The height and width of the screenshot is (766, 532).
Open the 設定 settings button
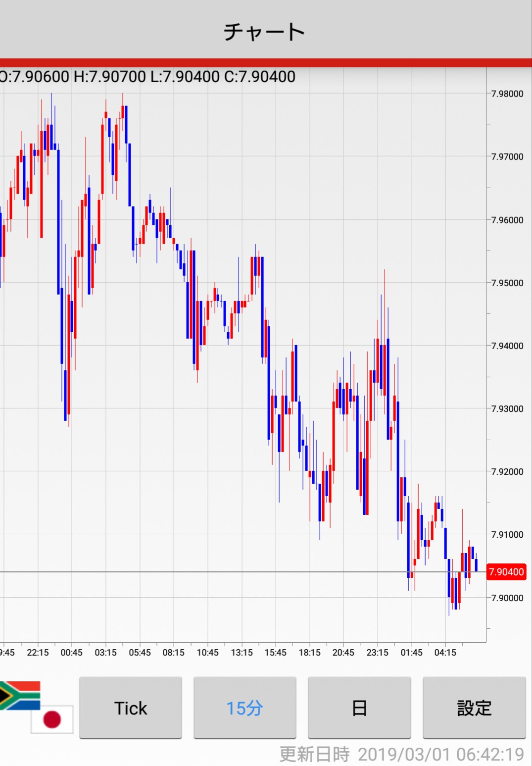click(x=474, y=708)
